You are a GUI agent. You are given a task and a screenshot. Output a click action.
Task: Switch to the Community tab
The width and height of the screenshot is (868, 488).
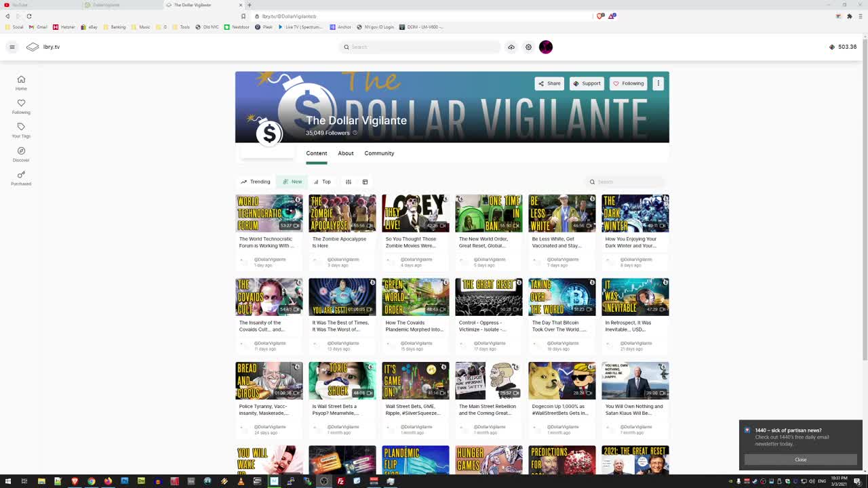[379, 153]
